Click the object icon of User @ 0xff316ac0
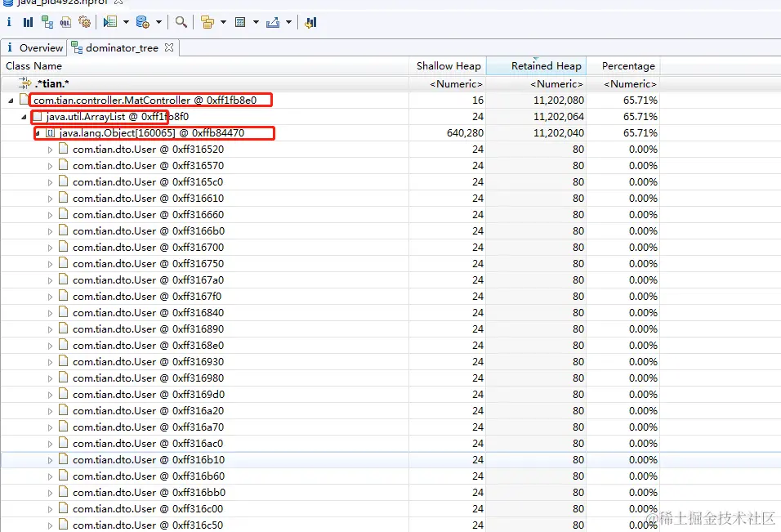Image resolution: width=781 pixels, height=532 pixels. tap(63, 443)
